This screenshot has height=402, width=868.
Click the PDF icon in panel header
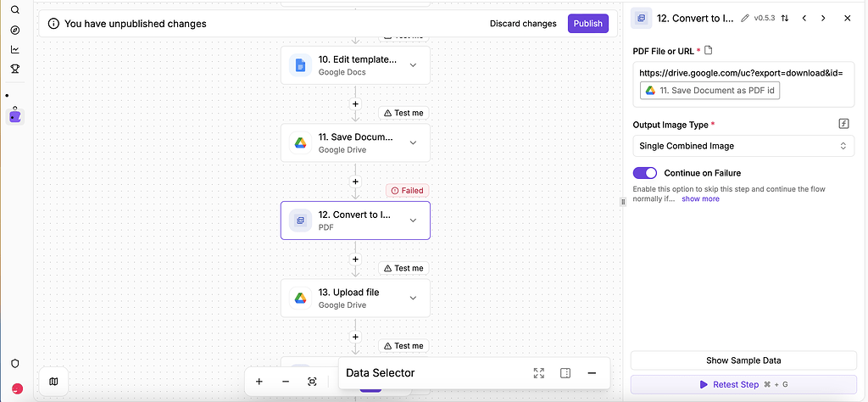[x=641, y=19]
